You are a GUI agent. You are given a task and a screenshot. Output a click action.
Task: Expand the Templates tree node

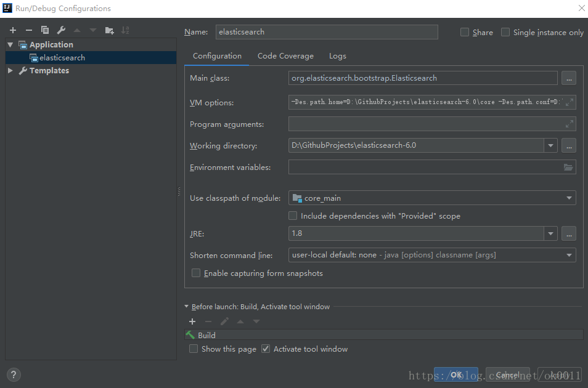[10, 70]
